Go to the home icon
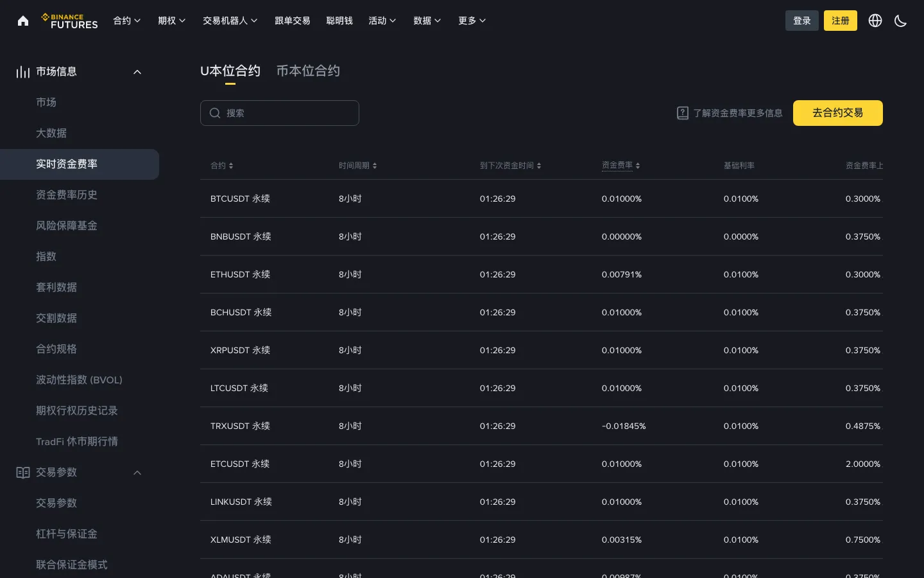 click(x=23, y=21)
